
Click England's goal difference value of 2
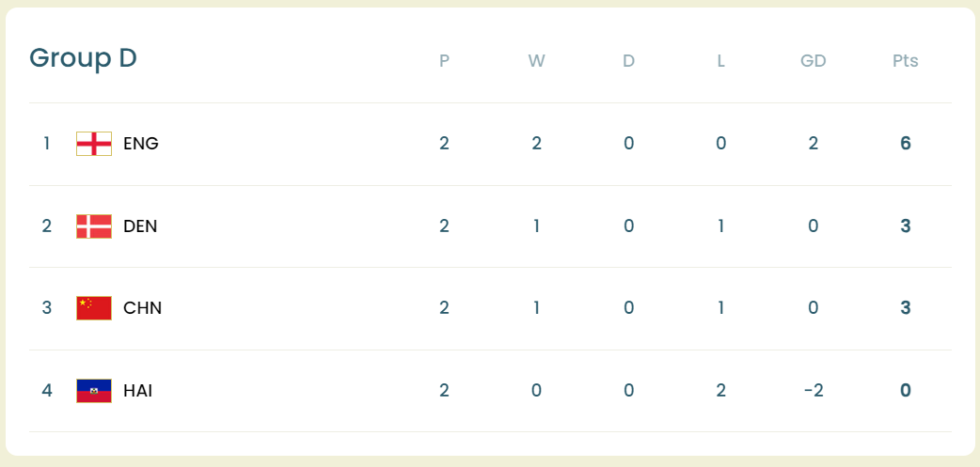813,144
